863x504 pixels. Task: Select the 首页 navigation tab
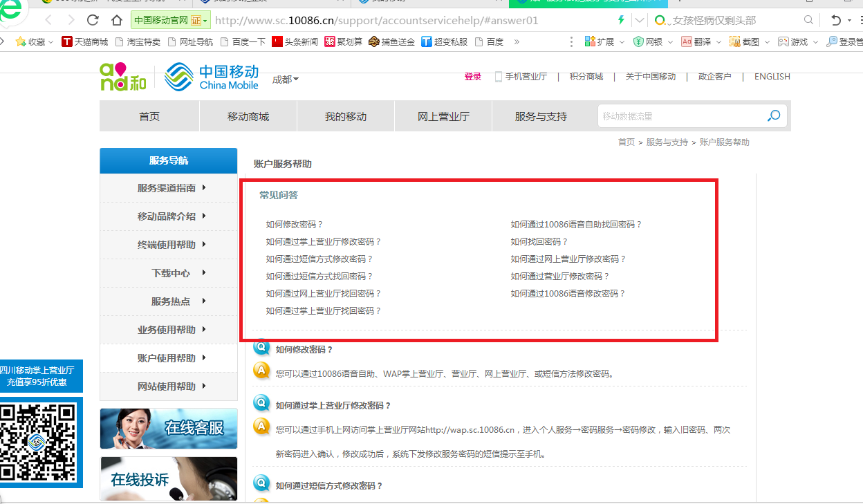149,116
